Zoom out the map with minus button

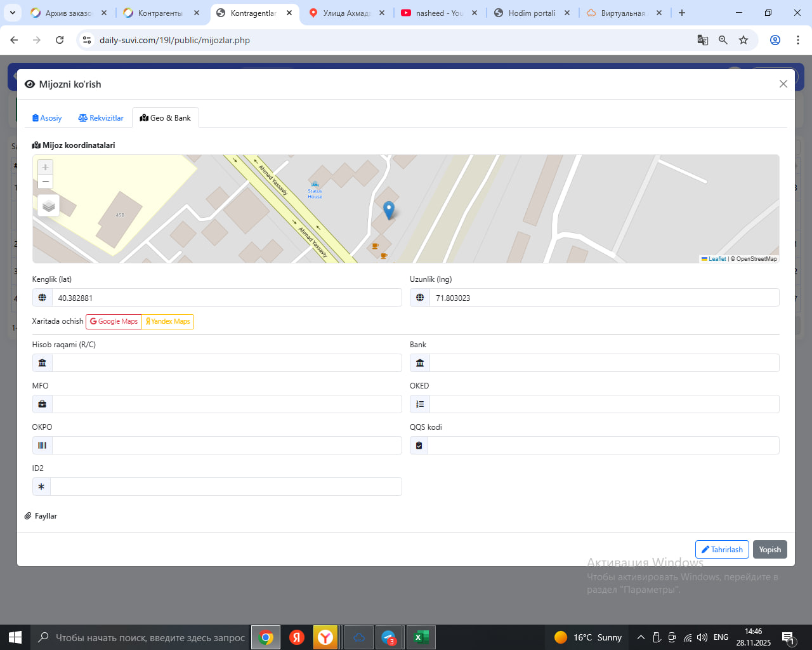[x=45, y=182]
